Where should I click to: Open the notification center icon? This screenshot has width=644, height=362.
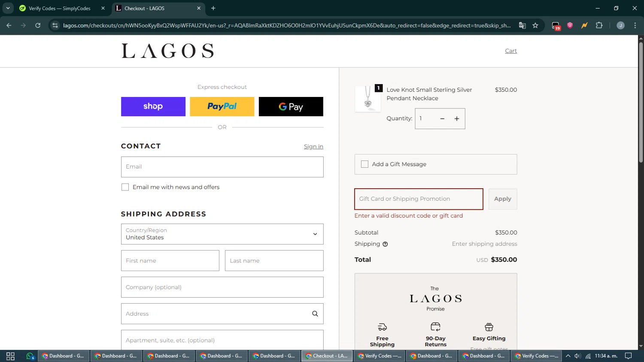coord(628,356)
